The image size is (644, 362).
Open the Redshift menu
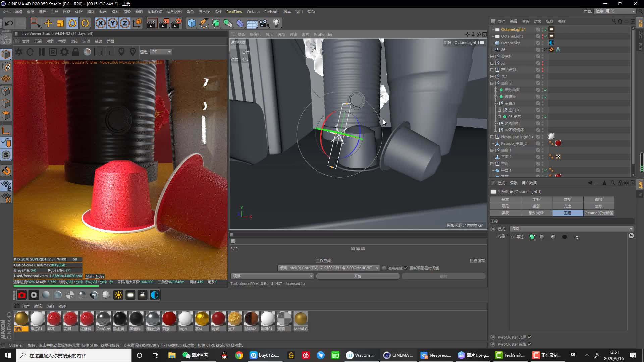[x=271, y=12]
